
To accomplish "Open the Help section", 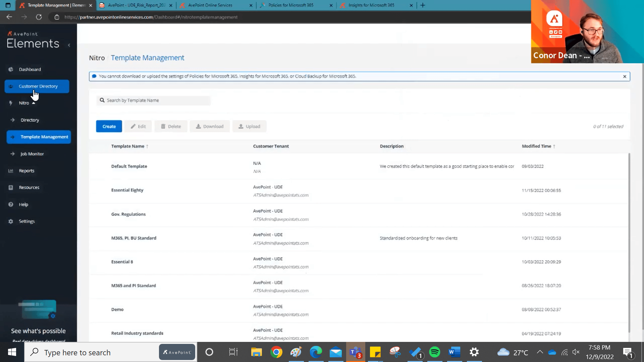I will point(23,204).
